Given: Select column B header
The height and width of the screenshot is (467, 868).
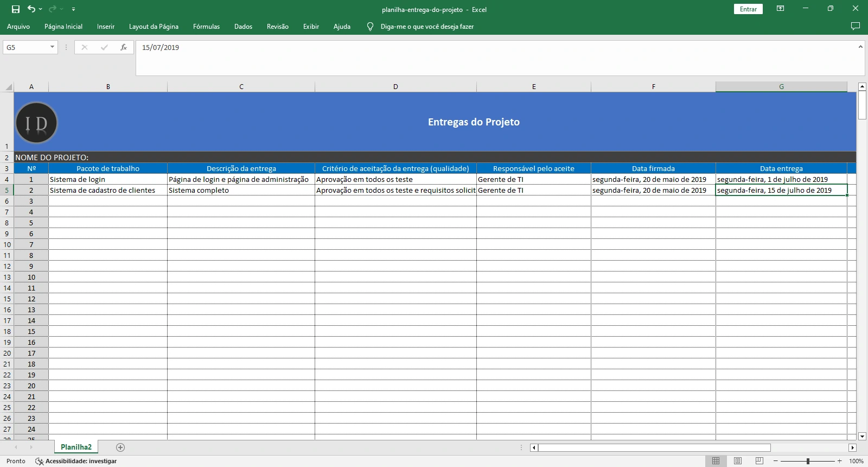Looking at the screenshot, I should pos(108,87).
